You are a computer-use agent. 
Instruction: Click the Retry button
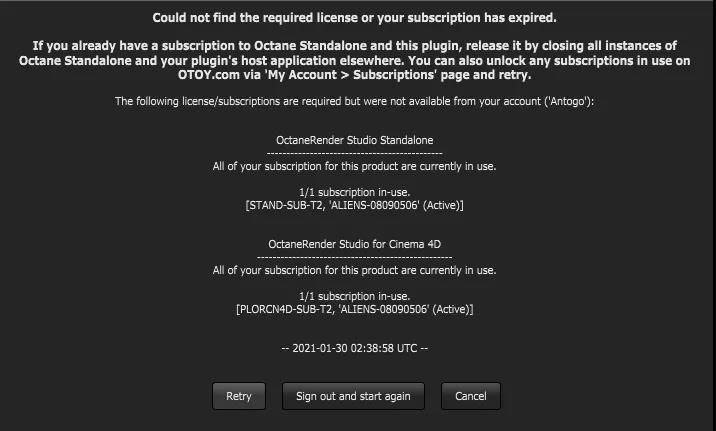pos(239,396)
